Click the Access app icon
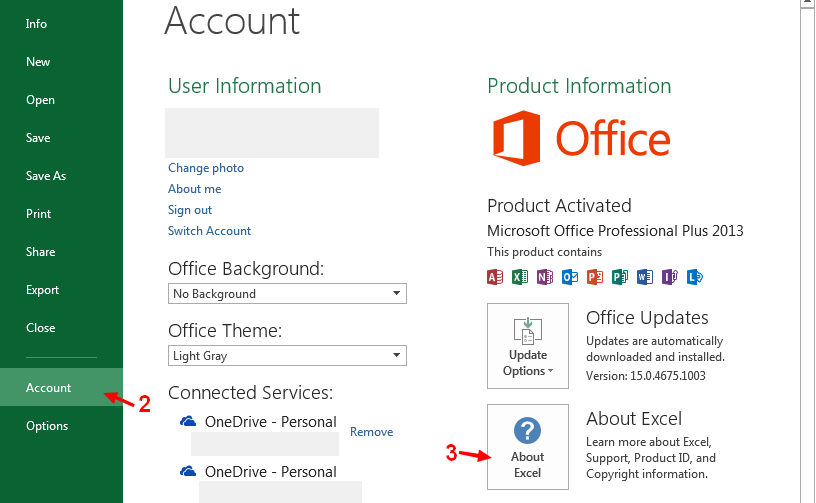This screenshot has height=503, width=816. click(495, 277)
